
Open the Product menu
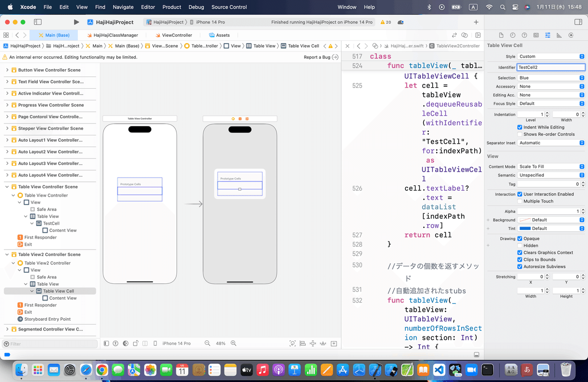[172, 7]
